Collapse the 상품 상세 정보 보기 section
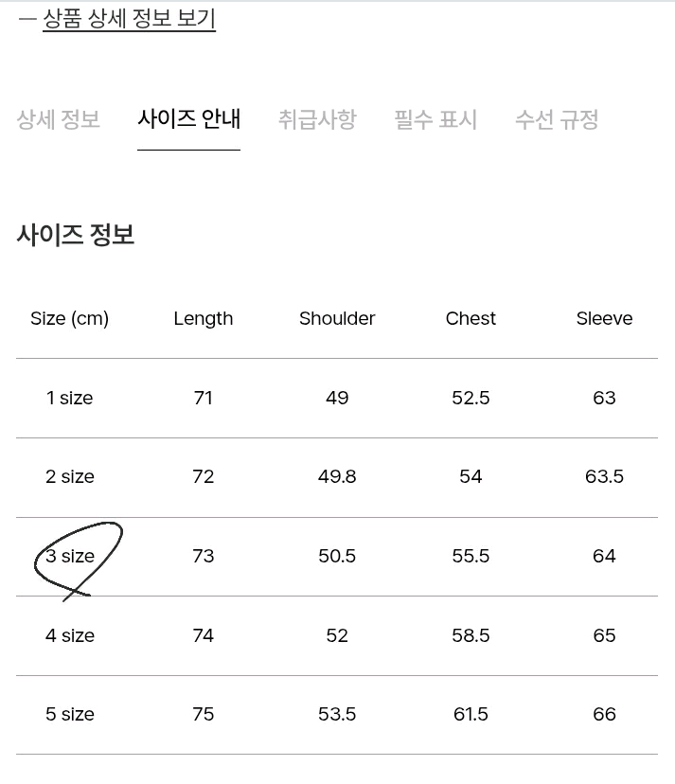The width and height of the screenshot is (675, 784). 130,19
